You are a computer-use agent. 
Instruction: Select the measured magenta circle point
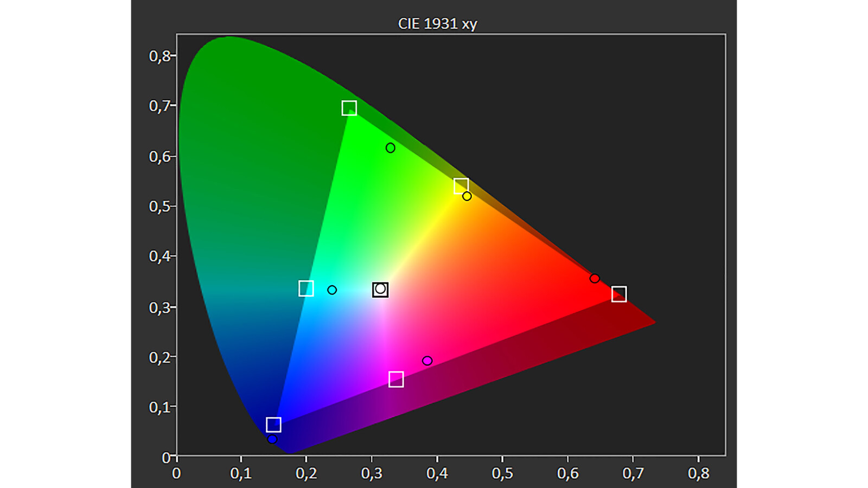[x=427, y=361]
